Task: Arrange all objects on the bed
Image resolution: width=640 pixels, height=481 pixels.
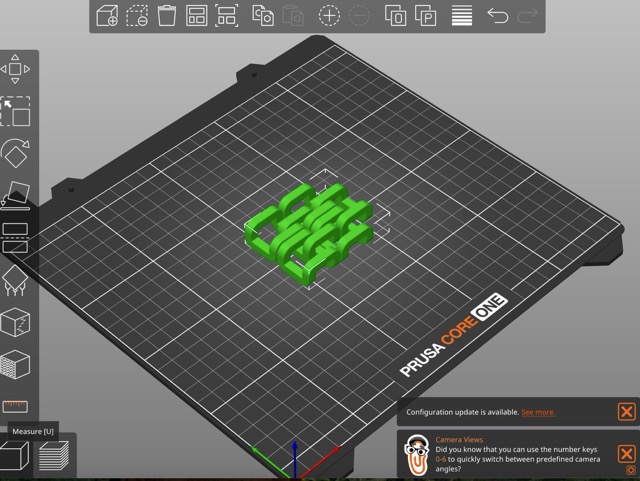Action: tap(197, 15)
